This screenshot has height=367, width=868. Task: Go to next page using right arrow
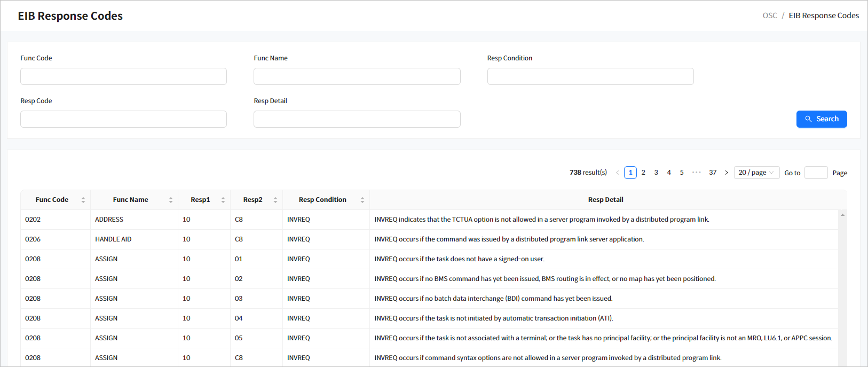(726, 173)
